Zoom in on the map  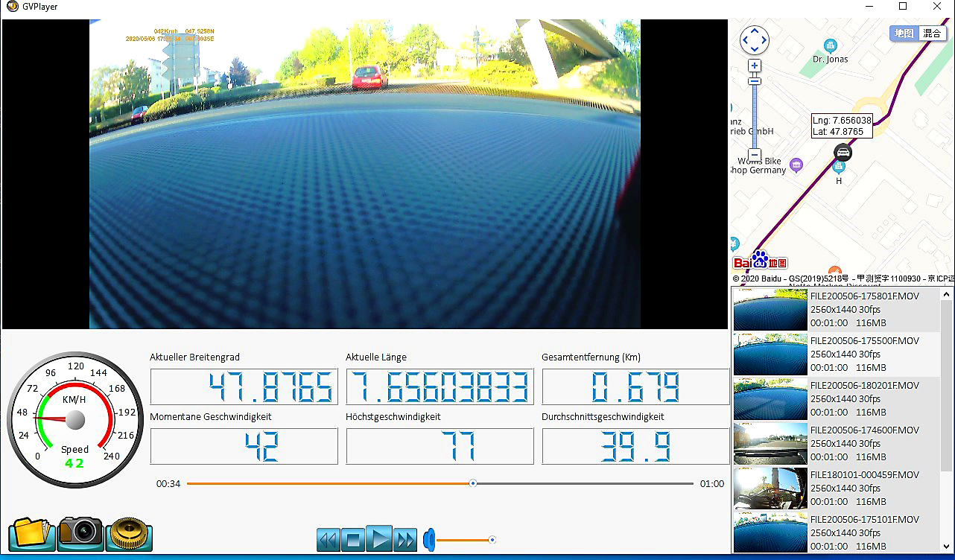(x=755, y=66)
